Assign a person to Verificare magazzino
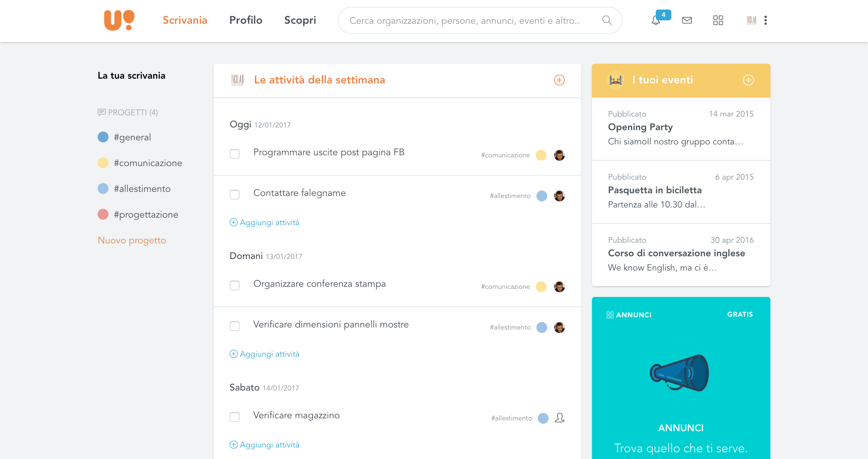This screenshot has height=459, width=868. (x=559, y=418)
